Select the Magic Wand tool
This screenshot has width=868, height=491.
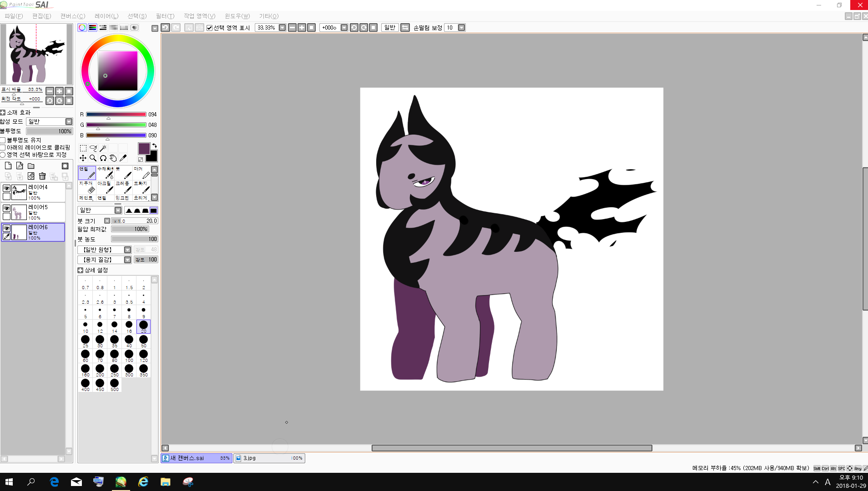[x=103, y=148]
